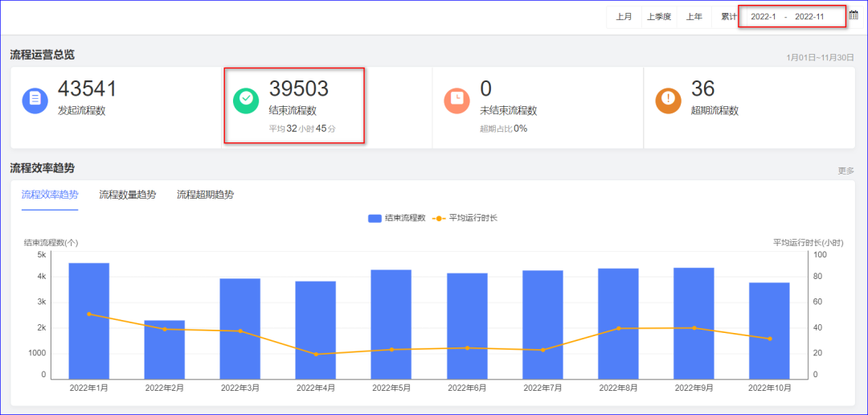The height and width of the screenshot is (415, 868).
Task: Click the 43541 发起流程数 value
Action: (x=88, y=88)
